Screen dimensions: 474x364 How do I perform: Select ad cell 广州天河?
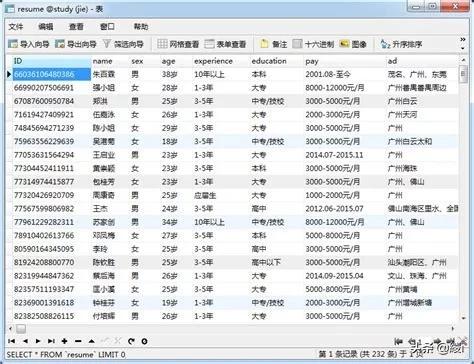point(422,115)
